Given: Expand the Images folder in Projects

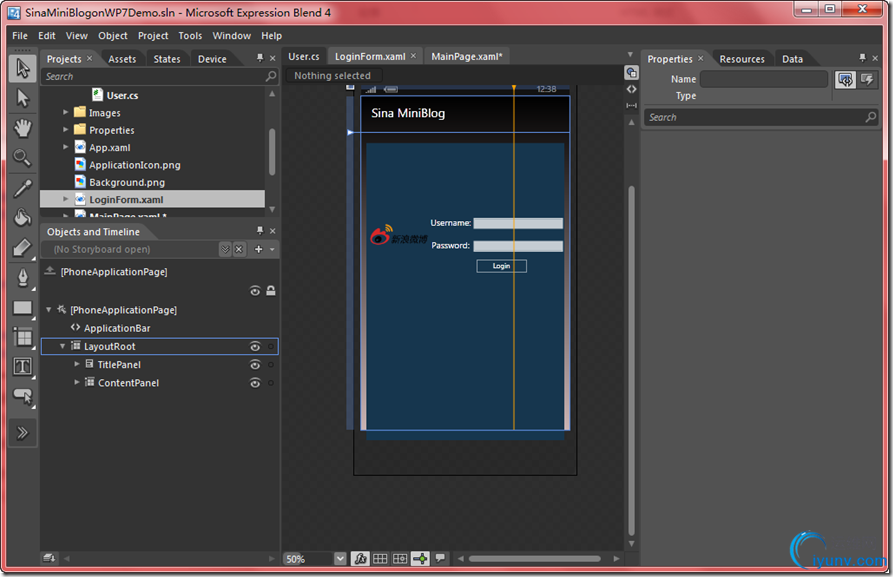Looking at the screenshot, I should click(x=66, y=113).
